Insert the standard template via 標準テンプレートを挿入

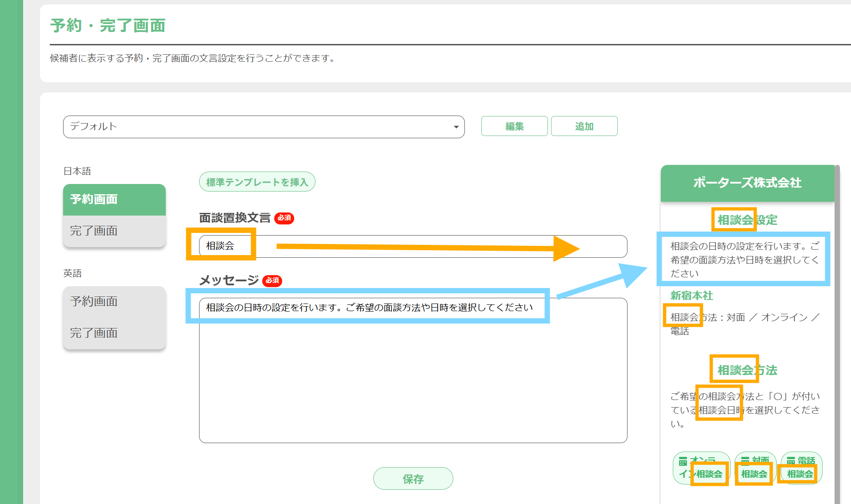click(257, 181)
